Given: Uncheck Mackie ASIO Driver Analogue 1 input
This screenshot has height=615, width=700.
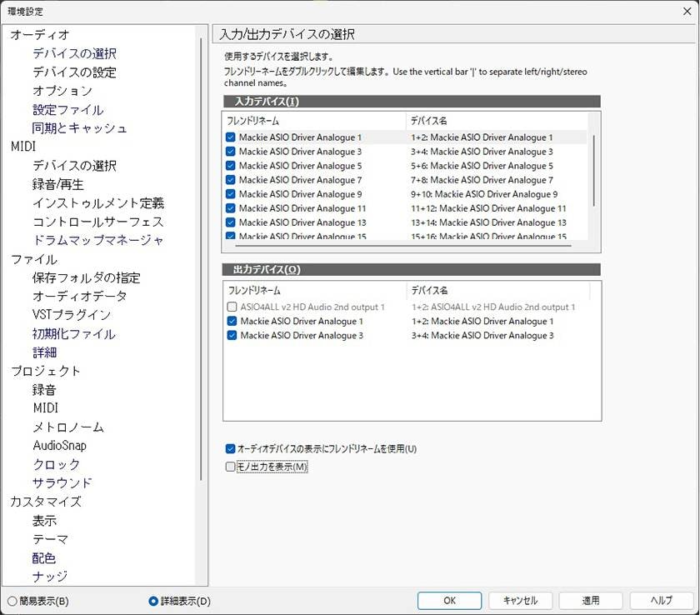Looking at the screenshot, I should [x=231, y=137].
